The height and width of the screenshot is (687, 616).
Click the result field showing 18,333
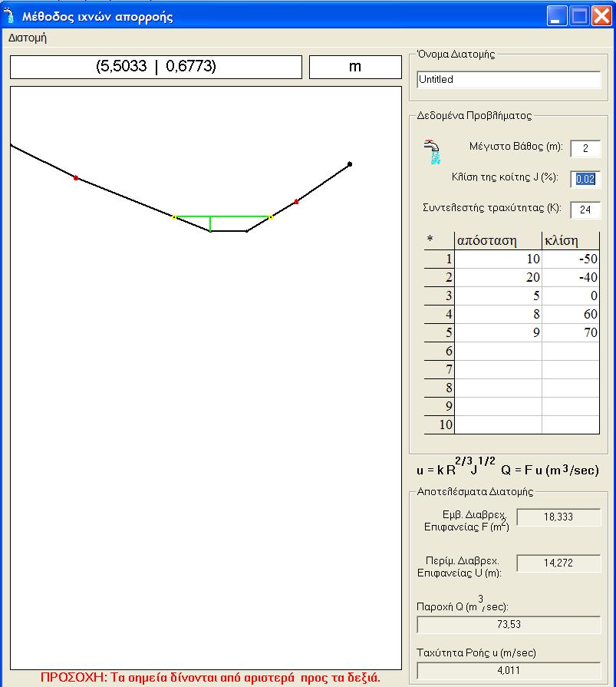[558, 517]
